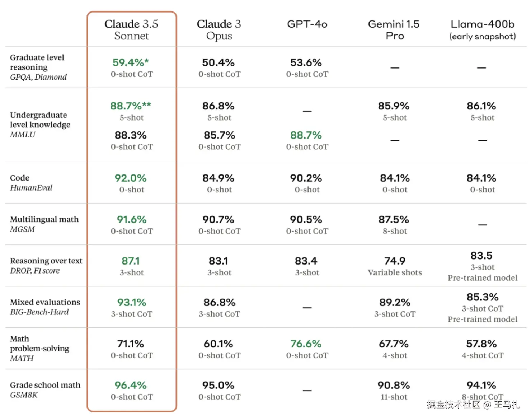The width and height of the screenshot is (531, 420).
Task: Select the Undergraduate level knowledge MMLU label
Action: click(x=40, y=125)
